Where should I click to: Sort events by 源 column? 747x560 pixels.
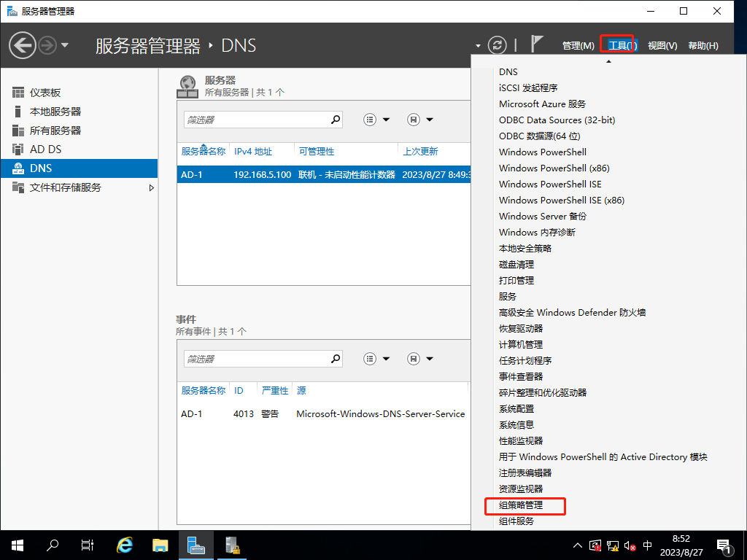301,391
